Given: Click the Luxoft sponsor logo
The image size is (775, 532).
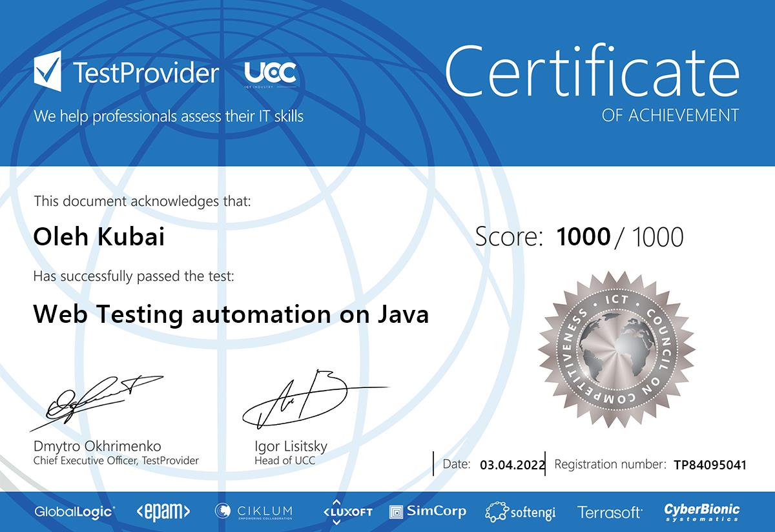Looking at the screenshot, I should point(347,511).
